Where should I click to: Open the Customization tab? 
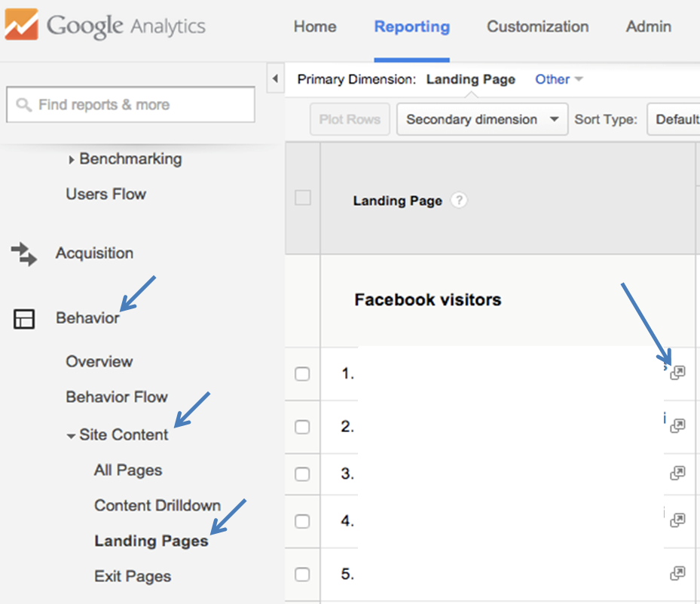coord(537,27)
